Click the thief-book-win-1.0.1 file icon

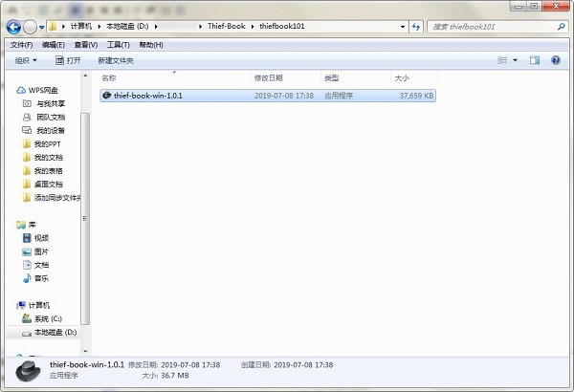106,96
